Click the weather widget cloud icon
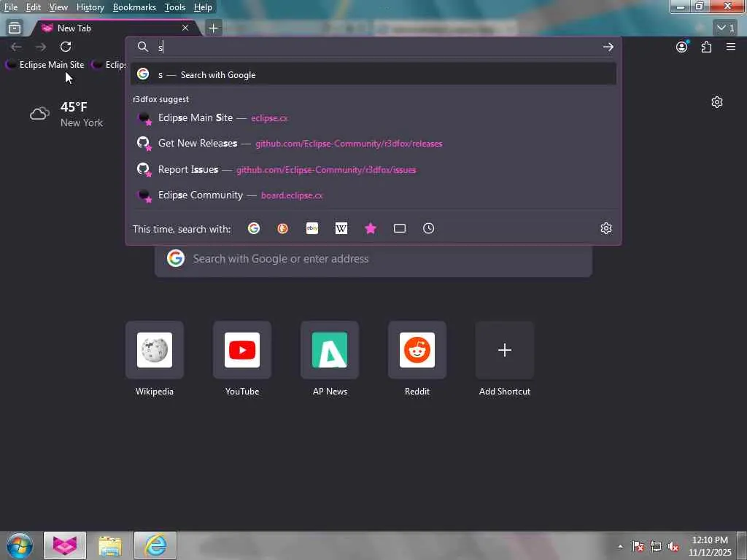 [x=39, y=114]
